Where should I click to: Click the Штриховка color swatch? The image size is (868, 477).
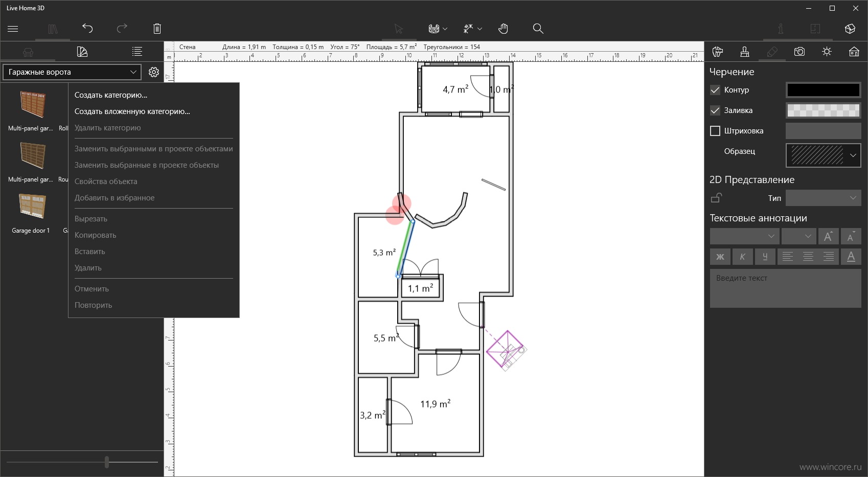(x=823, y=131)
